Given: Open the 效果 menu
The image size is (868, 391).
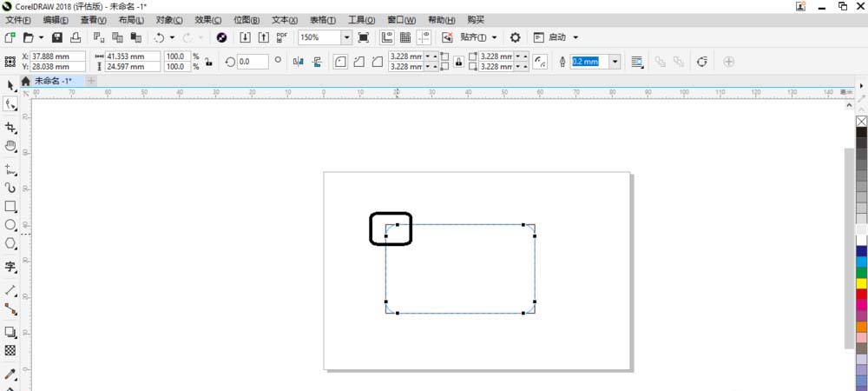Looking at the screenshot, I should [208, 20].
